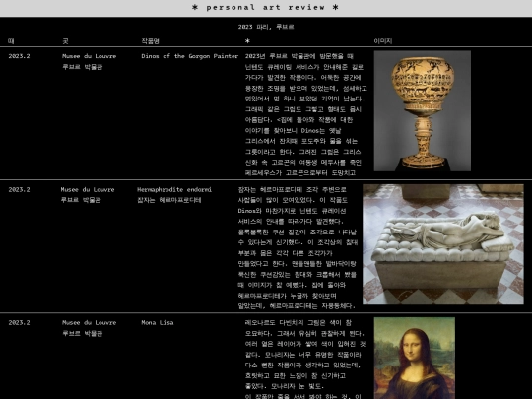
Task: Click the Hermaphrodite review paragraph text
Action: point(298,247)
